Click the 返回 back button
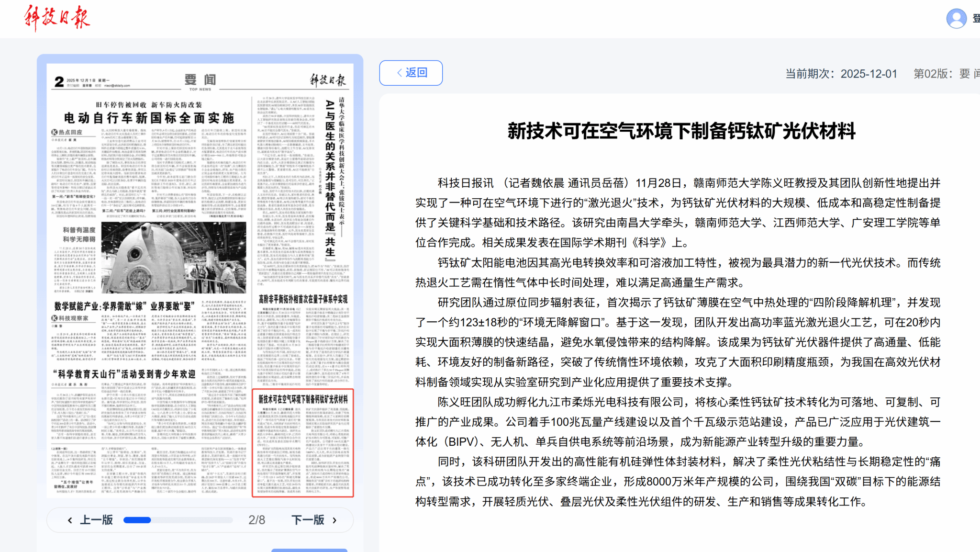This screenshot has width=980, height=552. point(411,73)
